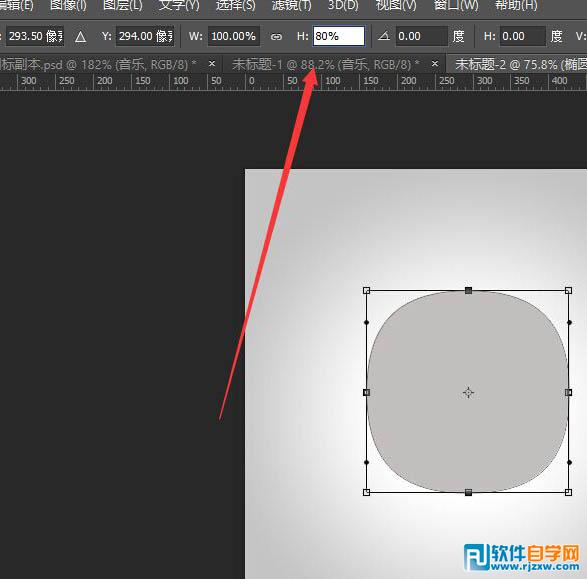Click the left-middle transform handle

[x=367, y=392]
